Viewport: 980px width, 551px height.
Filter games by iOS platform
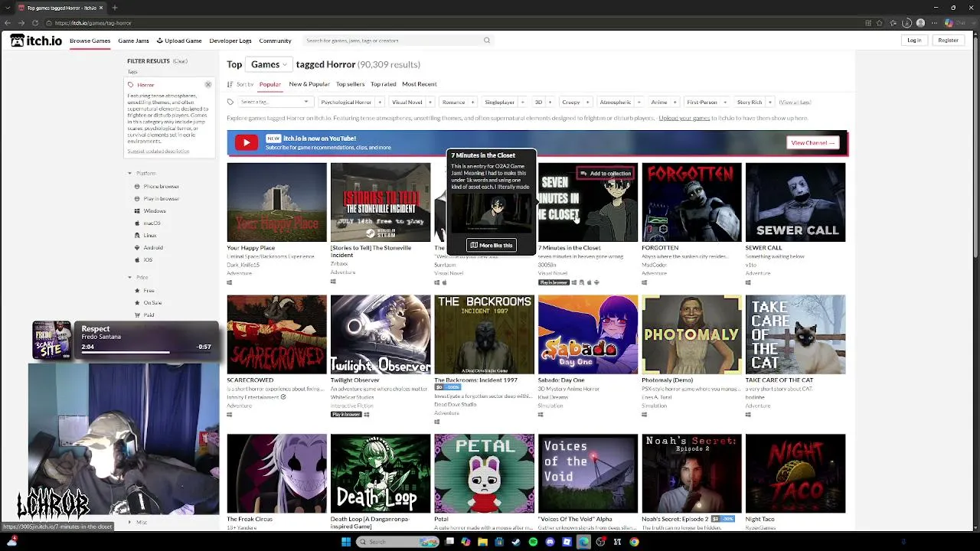pyautogui.click(x=144, y=259)
